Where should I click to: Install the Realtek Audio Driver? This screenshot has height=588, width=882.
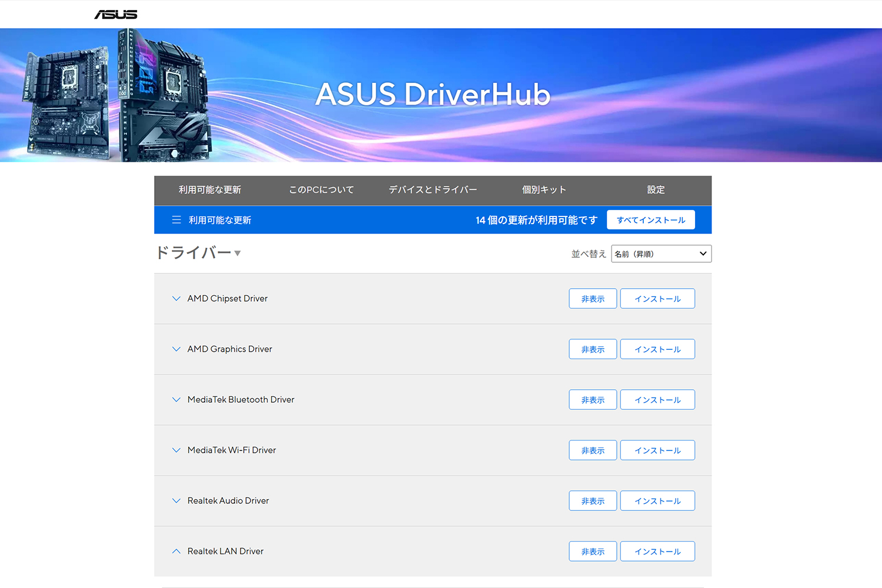657,501
